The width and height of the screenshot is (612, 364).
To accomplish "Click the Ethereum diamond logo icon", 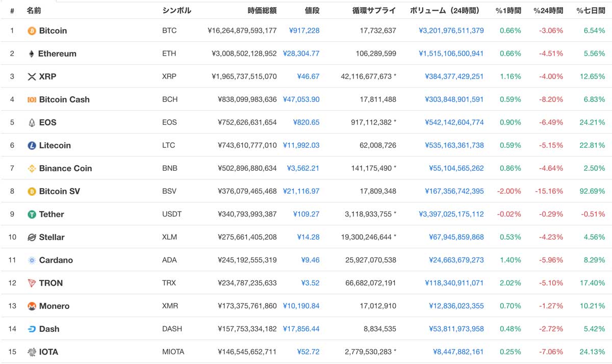I will coord(32,54).
